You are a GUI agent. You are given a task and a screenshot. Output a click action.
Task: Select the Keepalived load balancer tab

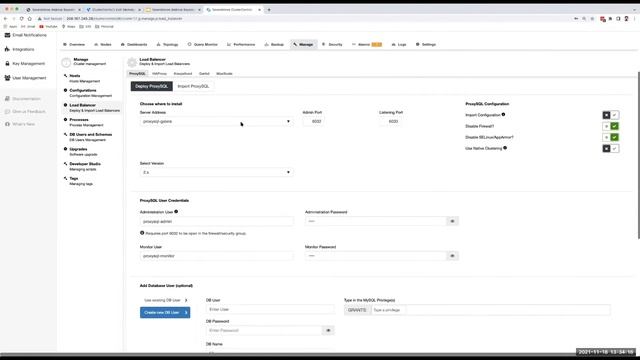click(183, 74)
